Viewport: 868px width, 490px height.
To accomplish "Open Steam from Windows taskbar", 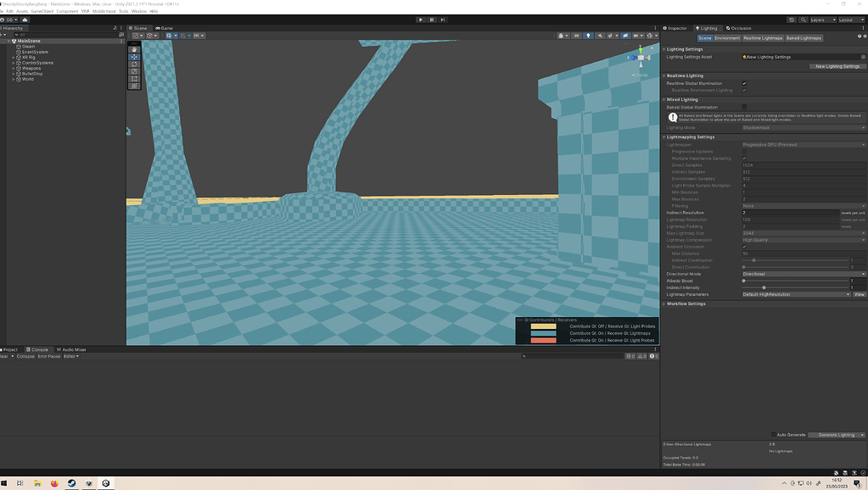I will point(71,483).
